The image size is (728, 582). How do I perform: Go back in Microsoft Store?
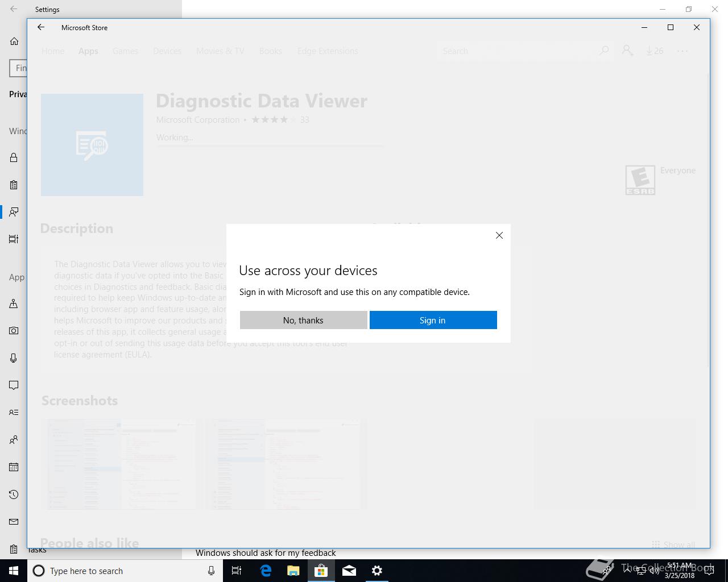pos(41,27)
